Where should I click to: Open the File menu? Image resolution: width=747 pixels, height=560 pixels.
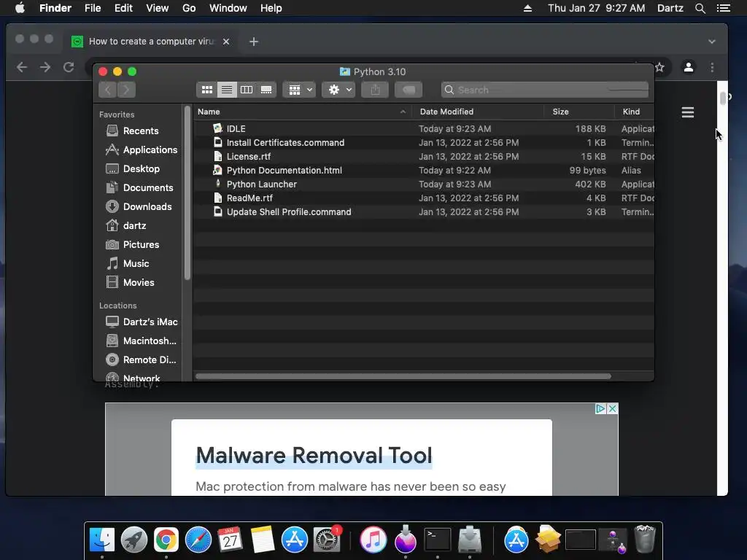pyautogui.click(x=93, y=8)
